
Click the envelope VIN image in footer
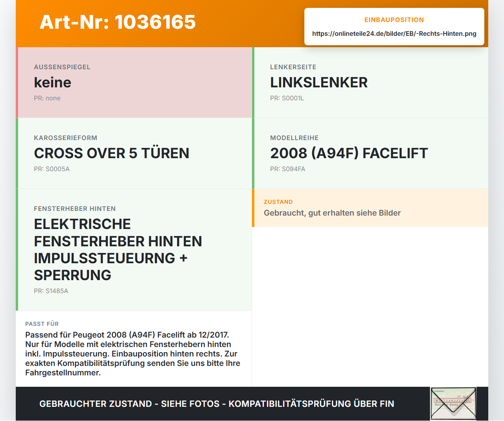(453, 404)
